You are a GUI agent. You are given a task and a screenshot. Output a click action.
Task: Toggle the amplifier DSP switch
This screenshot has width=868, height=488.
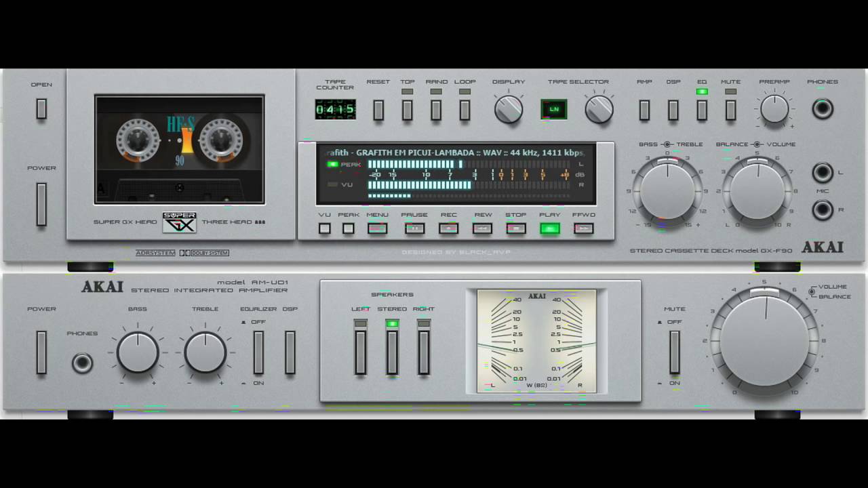coord(290,352)
